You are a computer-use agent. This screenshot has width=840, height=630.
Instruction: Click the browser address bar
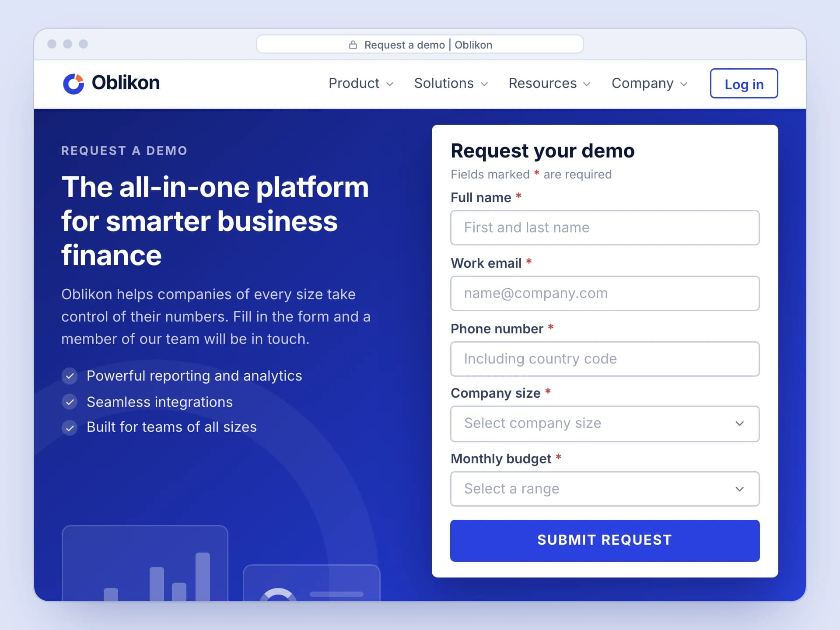420,44
